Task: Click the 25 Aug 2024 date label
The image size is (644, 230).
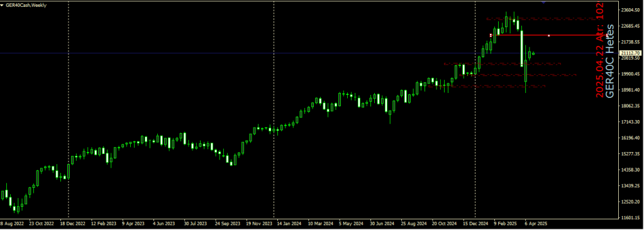Action: click(414, 224)
